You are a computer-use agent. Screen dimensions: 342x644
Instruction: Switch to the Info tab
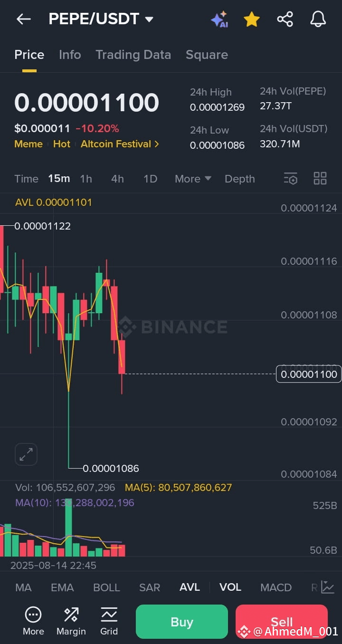tap(70, 55)
